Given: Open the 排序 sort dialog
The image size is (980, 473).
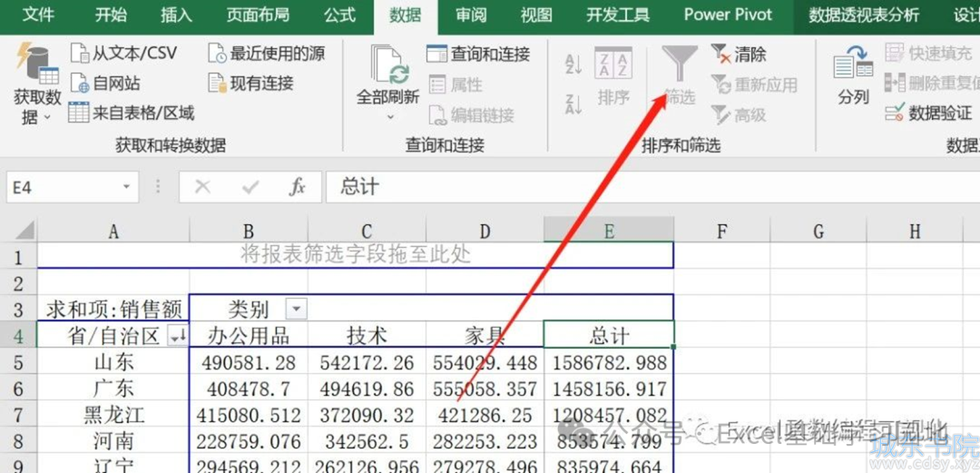Looking at the screenshot, I should coord(613,75).
